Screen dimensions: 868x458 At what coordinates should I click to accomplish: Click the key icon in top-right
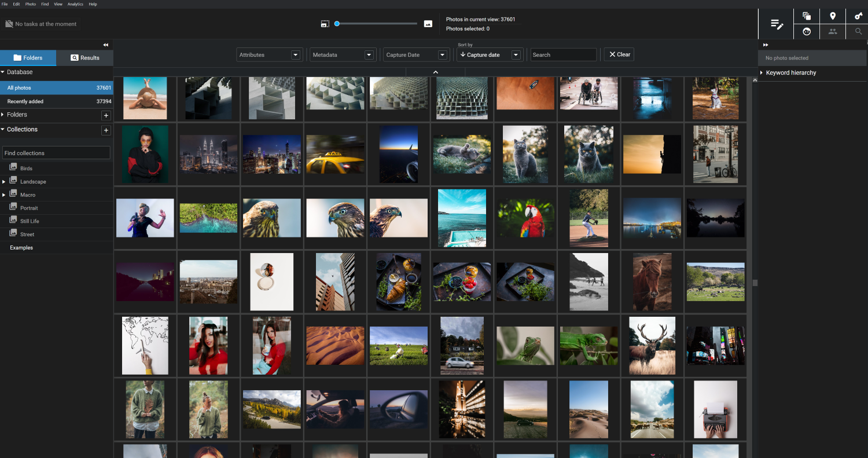858,16
